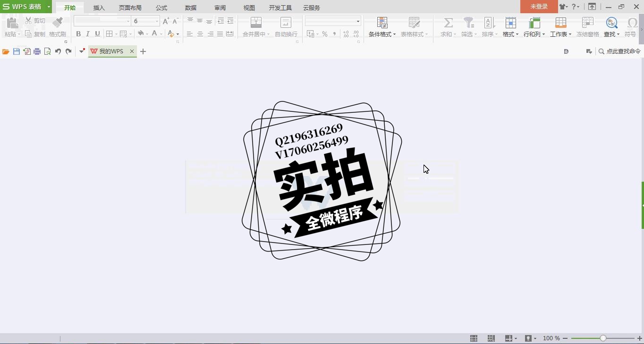Click the fill color bucket icon
Screen dimensions: 644x344
[x=140, y=34]
